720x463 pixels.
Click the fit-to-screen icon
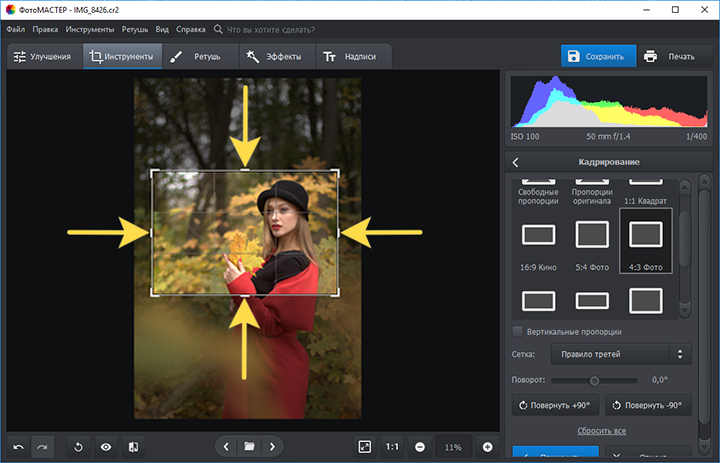pyautogui.click(x=365, y=447)
